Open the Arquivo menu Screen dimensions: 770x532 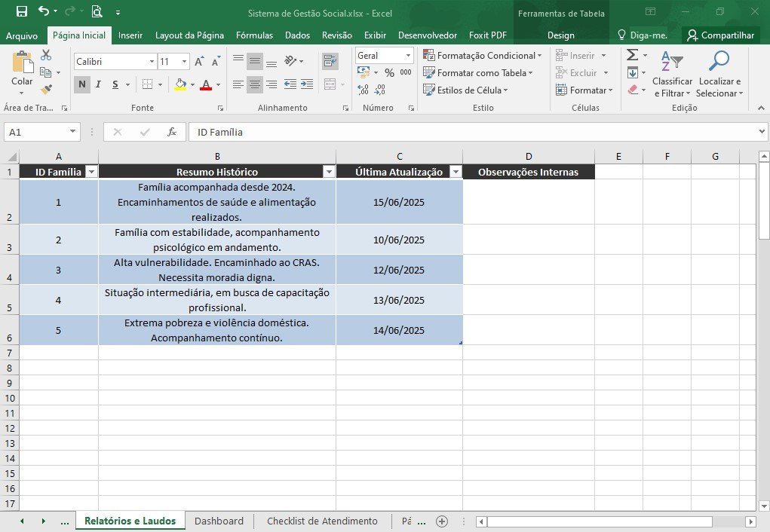pyautogui.click(x=22, y=35)
